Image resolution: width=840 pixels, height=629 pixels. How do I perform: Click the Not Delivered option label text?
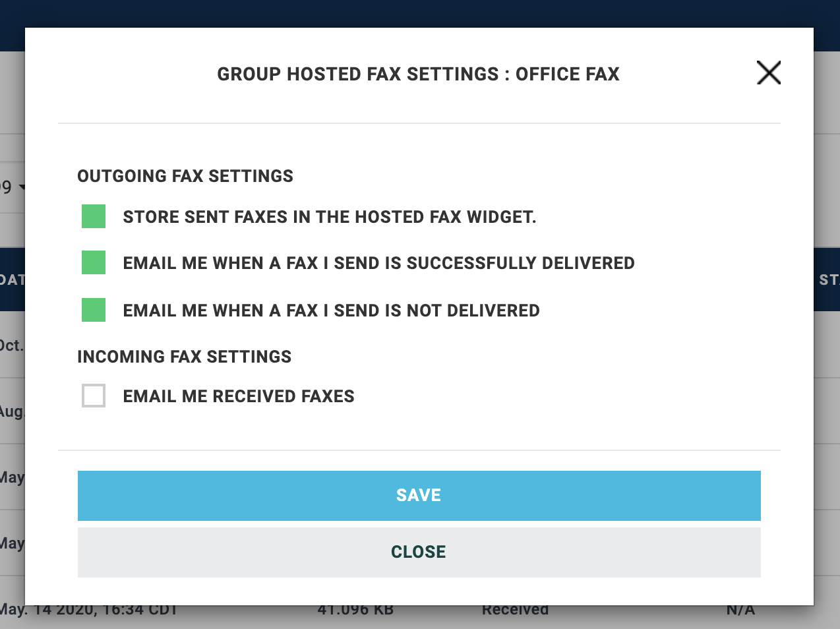point(331,311)
